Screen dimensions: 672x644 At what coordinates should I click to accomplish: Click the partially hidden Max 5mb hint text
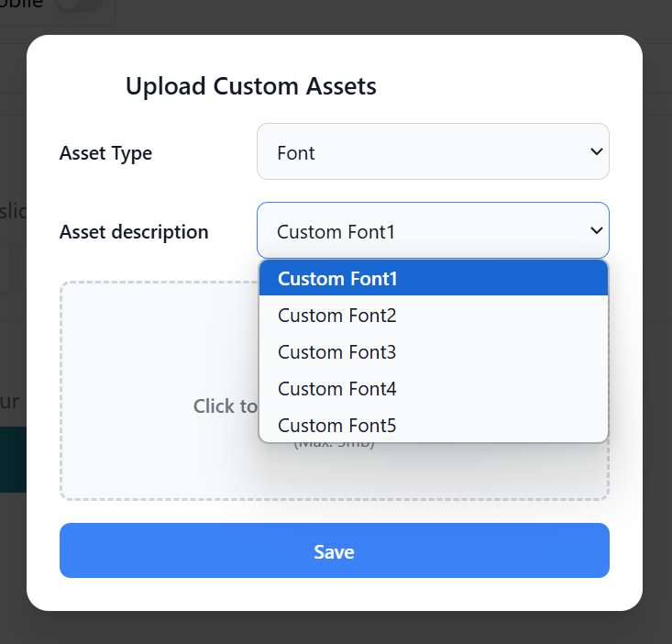pyautogui.click(x=335, y=445)
